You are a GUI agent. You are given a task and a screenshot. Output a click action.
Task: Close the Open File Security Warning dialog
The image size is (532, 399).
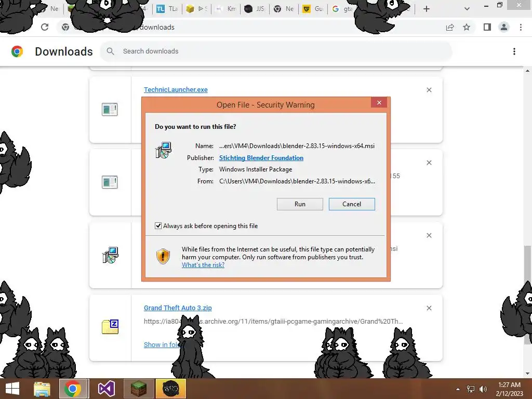(379, 102)
